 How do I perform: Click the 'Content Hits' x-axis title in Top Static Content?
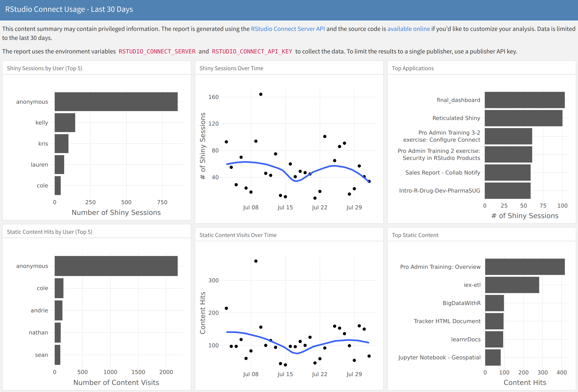[x=525, y=382]
